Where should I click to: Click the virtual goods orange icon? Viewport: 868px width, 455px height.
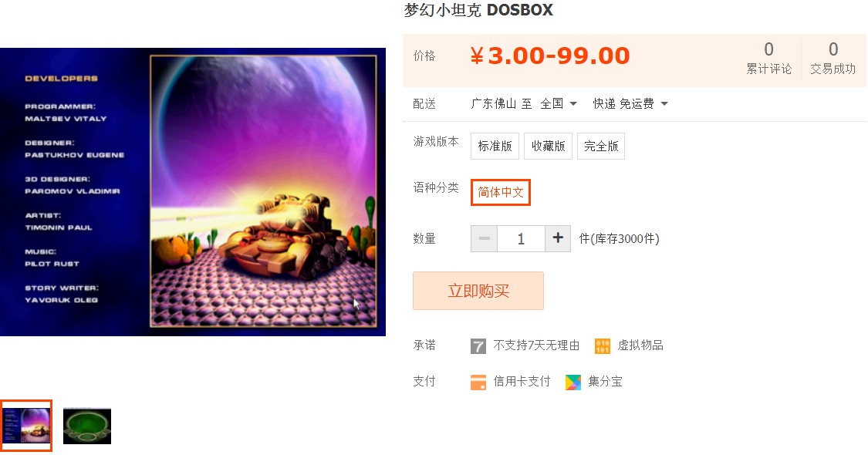pyautogui.click(x=603, y=346)
